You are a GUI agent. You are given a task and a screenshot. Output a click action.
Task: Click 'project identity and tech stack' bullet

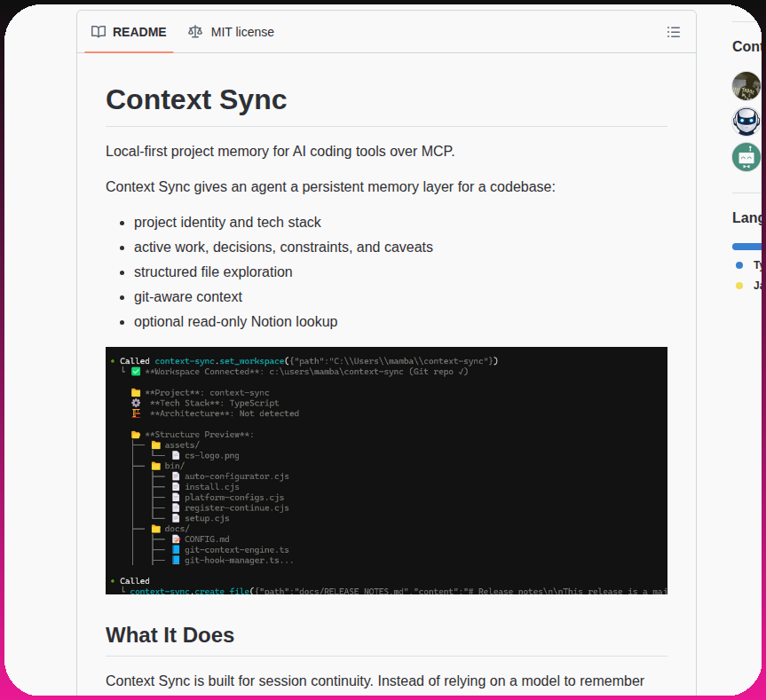point(227,222)
